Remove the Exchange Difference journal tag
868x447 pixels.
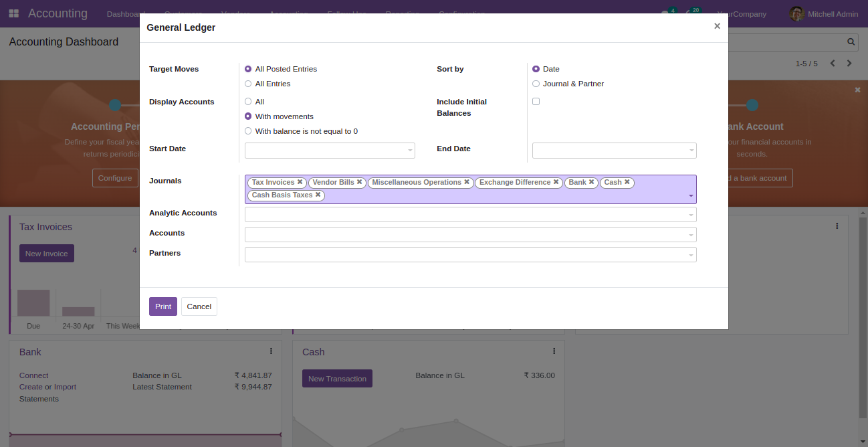point(556,182)
